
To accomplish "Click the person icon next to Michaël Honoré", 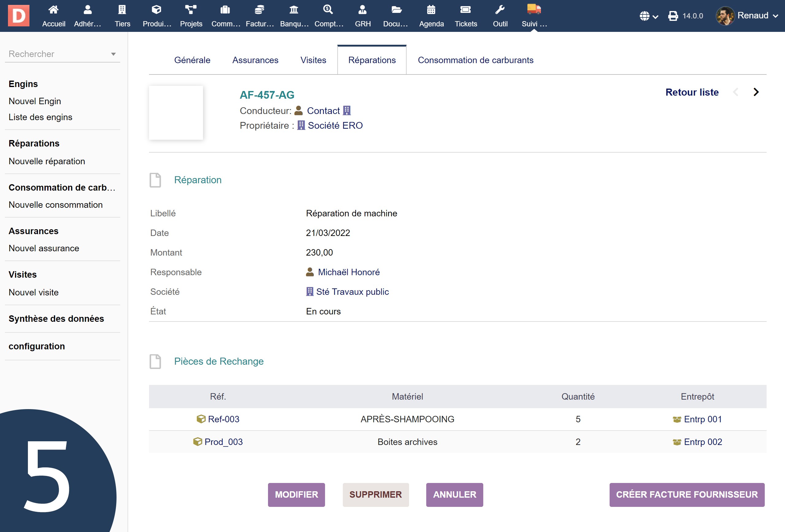I will (x=310, y=272).
